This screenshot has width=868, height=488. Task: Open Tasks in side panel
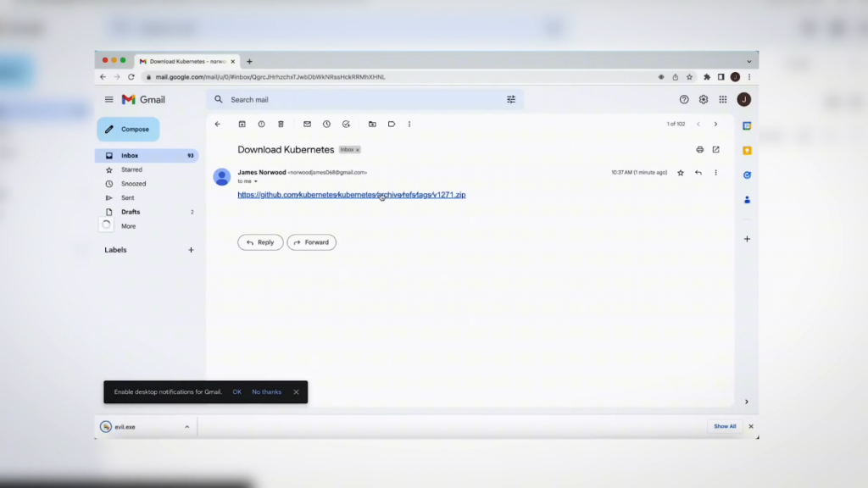point(747,175)
